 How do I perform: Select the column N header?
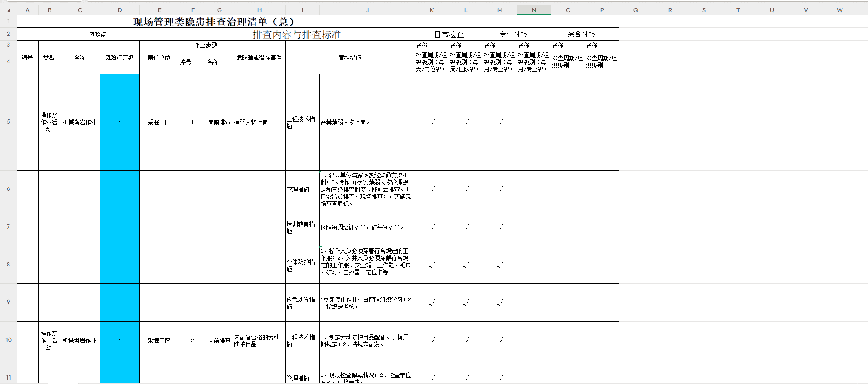coord(534,10)
